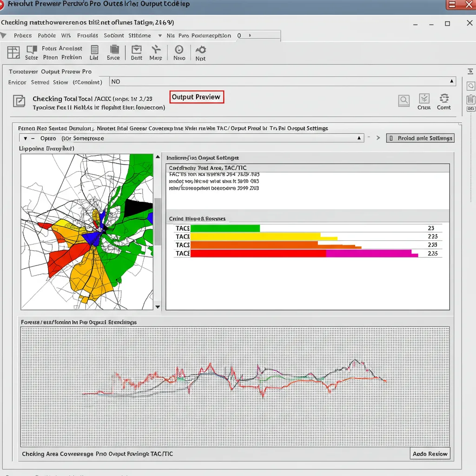Screen dimensions: 476x476
Task: Click the Preitien toolbar label
Action: 72,57
